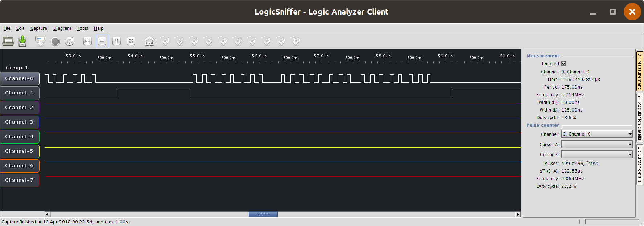Open the Tools menu

82,28
